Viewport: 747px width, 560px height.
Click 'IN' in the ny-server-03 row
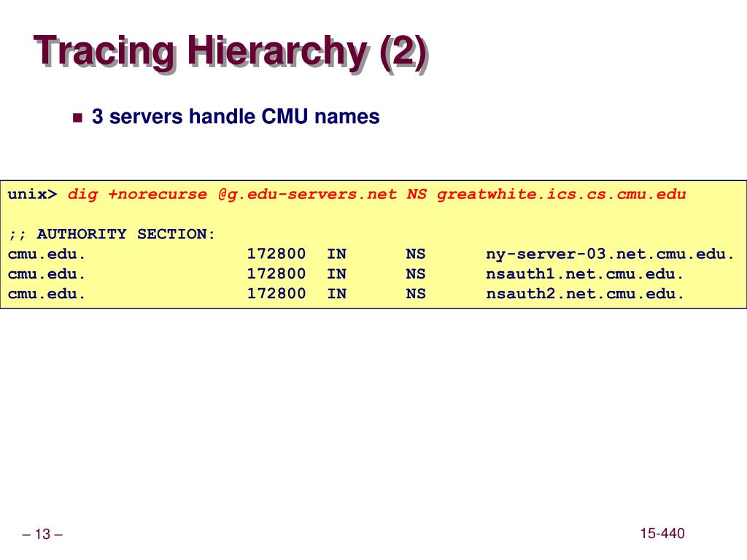[336, 254]
